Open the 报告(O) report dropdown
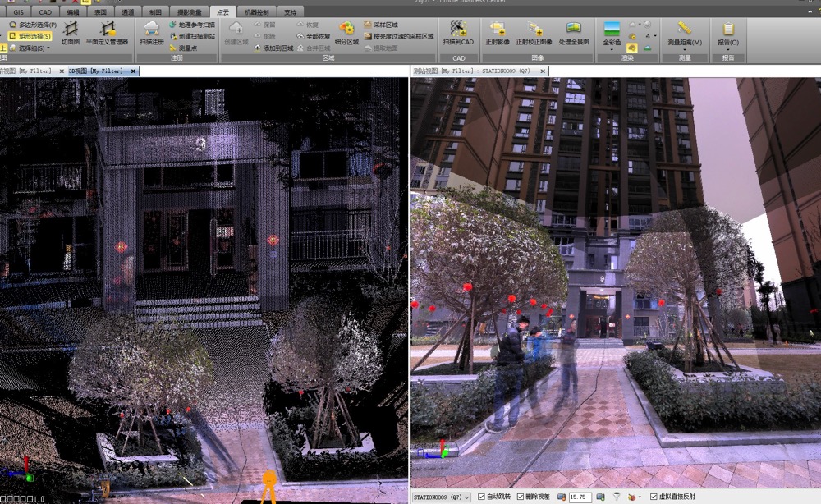Image resolution: width=821 pixels, height=504 pixels. (727, 35)
